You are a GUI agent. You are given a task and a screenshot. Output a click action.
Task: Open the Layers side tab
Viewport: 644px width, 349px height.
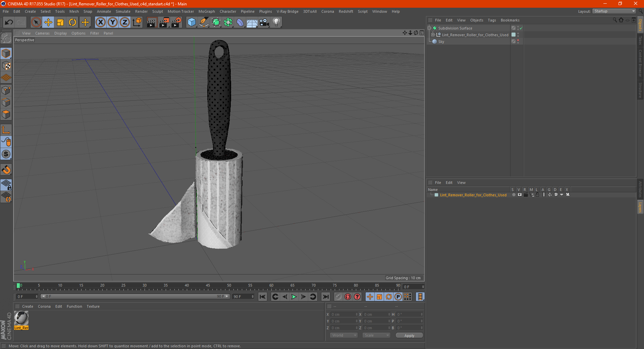(640, 207)
